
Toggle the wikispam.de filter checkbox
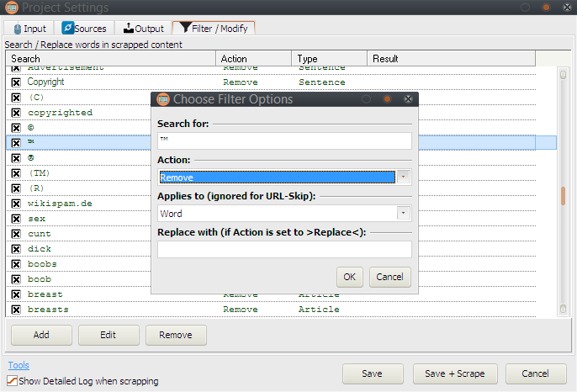(15, 204)
